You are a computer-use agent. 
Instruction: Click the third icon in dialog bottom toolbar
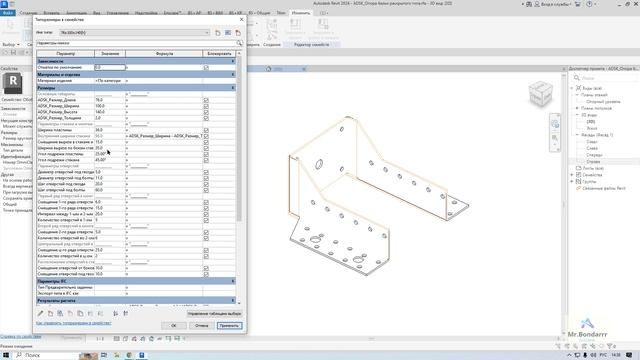pos(60,313)
